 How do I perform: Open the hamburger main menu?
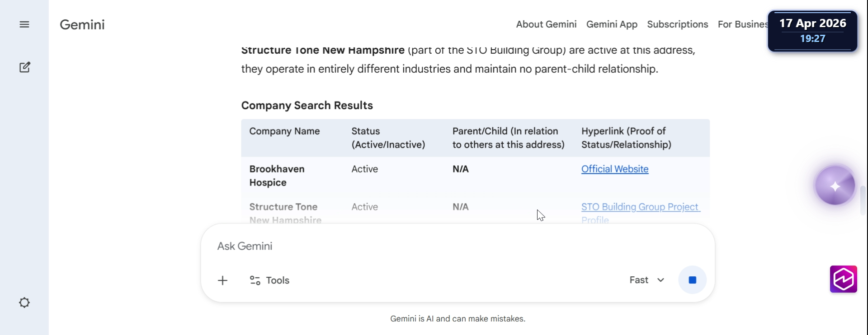pos(24,24)
